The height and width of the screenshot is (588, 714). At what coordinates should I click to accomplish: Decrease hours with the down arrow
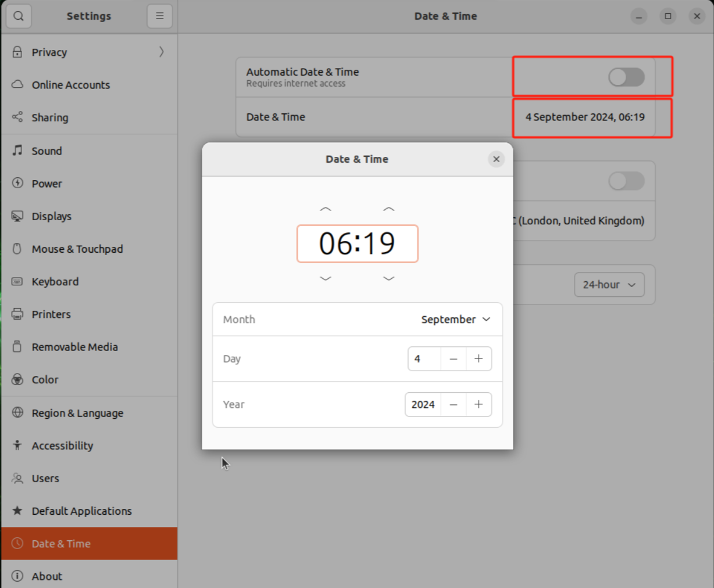tap(326, 278)
